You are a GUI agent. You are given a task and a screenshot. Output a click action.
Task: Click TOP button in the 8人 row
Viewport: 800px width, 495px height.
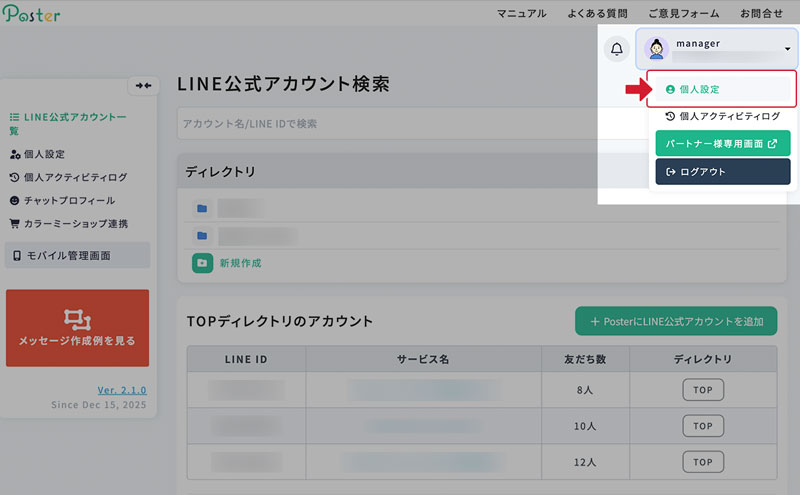703,390
